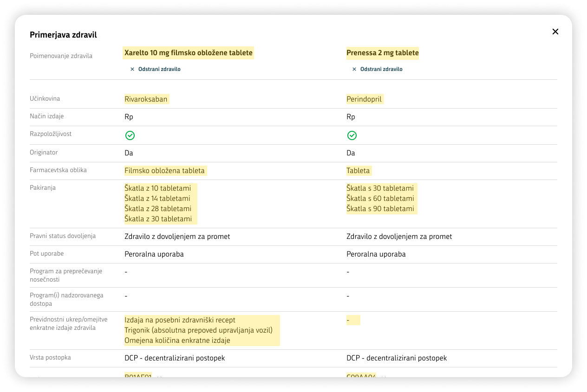
Task: Select the Prenessa 2 mg tablete name
Action: coord(383,53)
